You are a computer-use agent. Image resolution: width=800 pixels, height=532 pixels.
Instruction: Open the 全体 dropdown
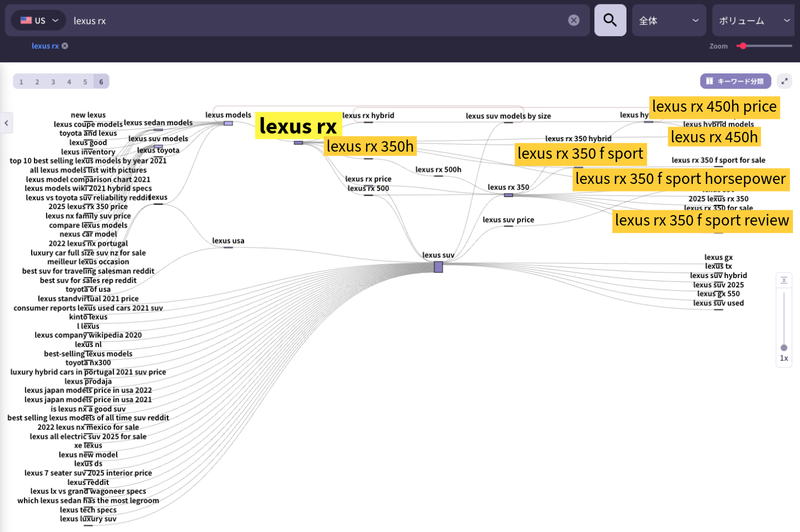pos(669,21)
